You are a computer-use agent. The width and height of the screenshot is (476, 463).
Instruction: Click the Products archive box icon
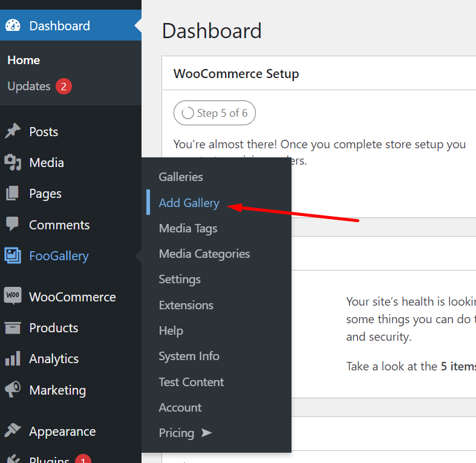pyautogui.click(x=13, y=328)
